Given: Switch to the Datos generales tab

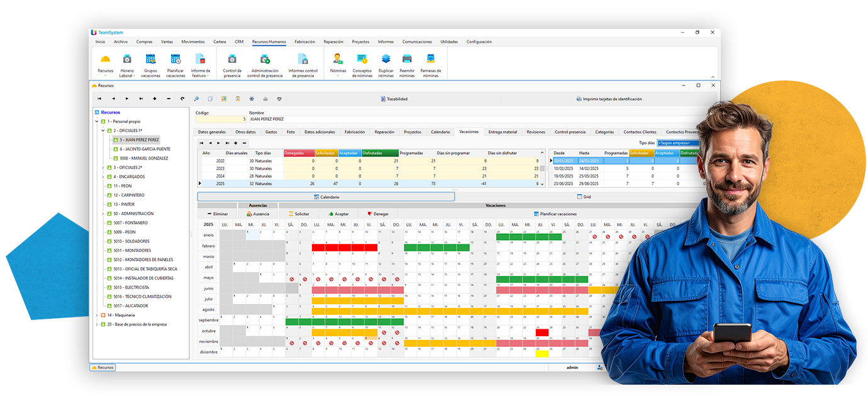Looking at the screenshot, I should pyautogui.click(x=211, y=132).
